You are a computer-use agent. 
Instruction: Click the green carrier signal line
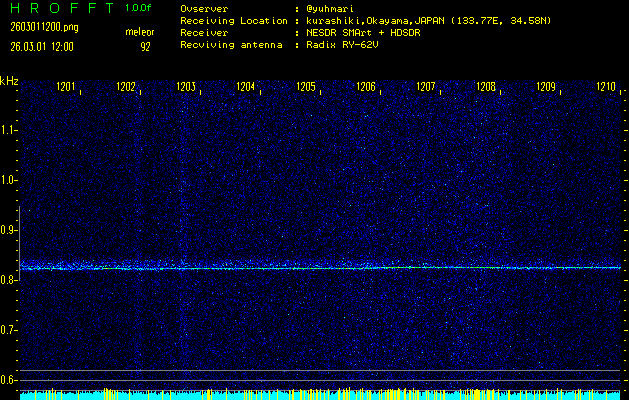pyautogui.click(x=320, y=268)
